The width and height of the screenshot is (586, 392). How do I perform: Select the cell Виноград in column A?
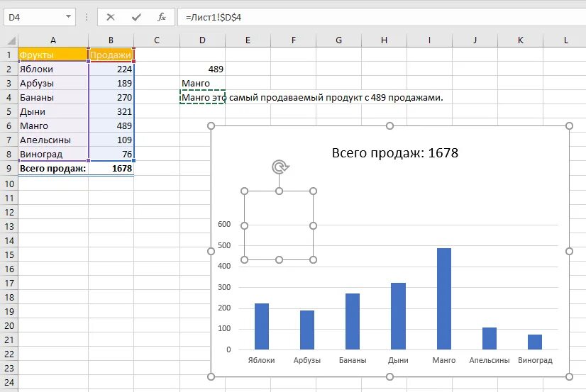[53, 155]
